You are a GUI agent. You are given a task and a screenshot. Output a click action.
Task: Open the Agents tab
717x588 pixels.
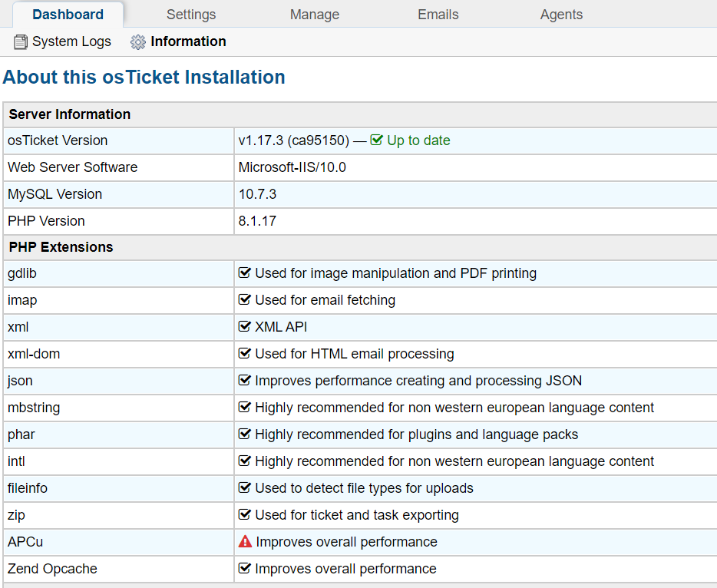point(561,15)
